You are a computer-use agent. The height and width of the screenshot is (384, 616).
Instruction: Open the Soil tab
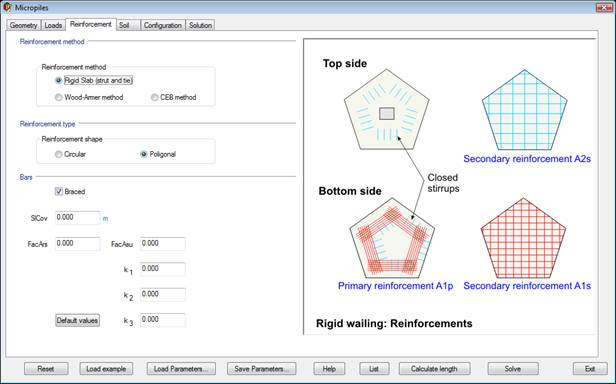[128, 25]
